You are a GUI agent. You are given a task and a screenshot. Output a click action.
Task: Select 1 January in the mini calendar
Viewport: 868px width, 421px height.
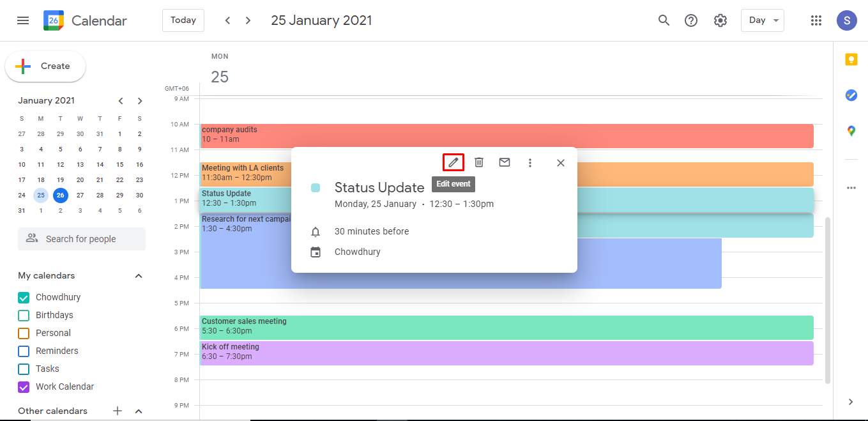pyautogui.click(x=120, y=134)
